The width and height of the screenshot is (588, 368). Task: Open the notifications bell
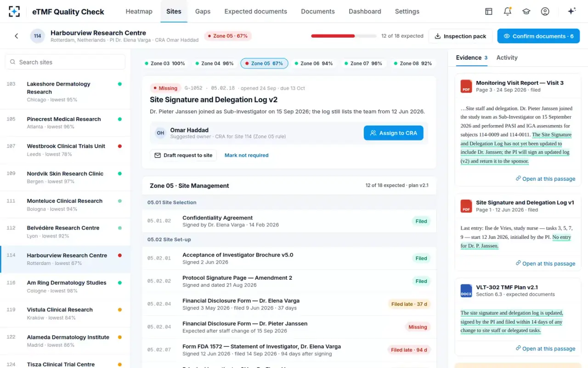[508, 11]
